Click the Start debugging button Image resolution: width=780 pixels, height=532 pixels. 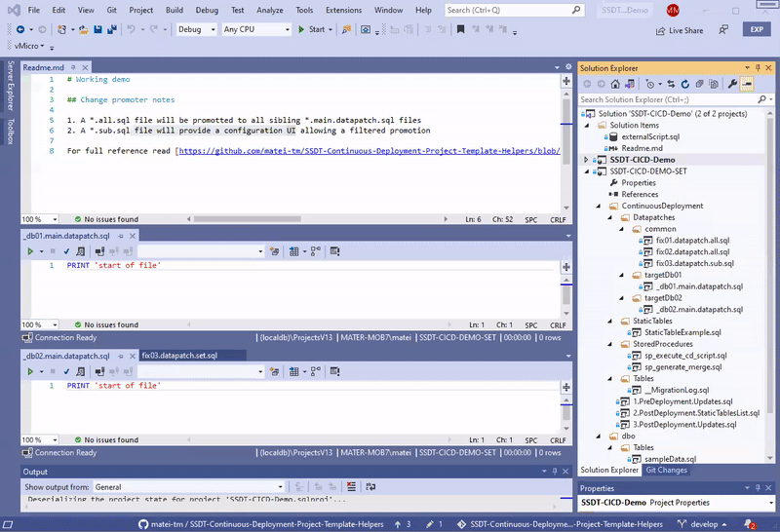[311, 29]
